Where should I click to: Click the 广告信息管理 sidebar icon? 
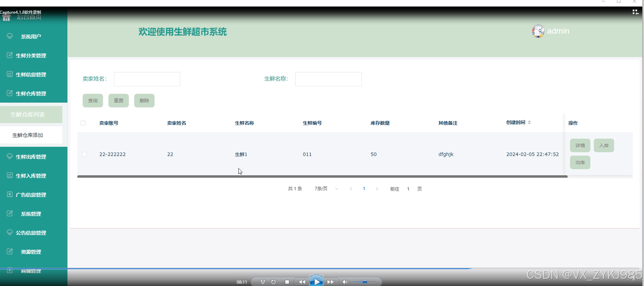coord(10,194)
